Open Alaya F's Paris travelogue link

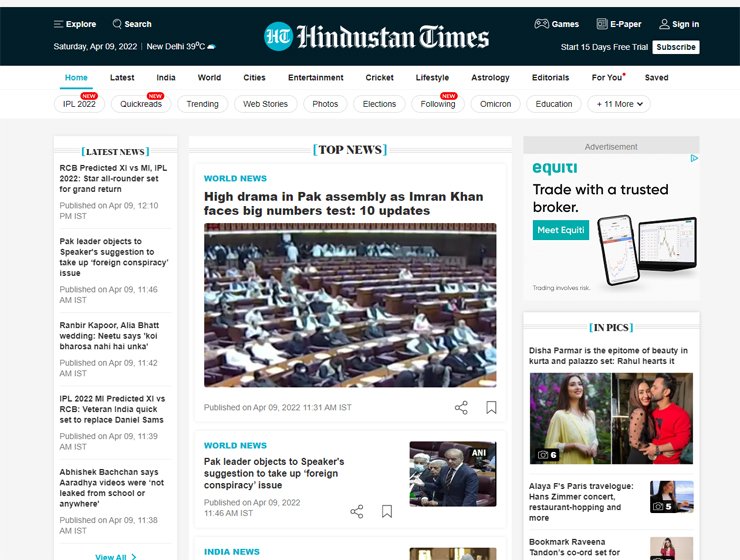pos(581,501)
